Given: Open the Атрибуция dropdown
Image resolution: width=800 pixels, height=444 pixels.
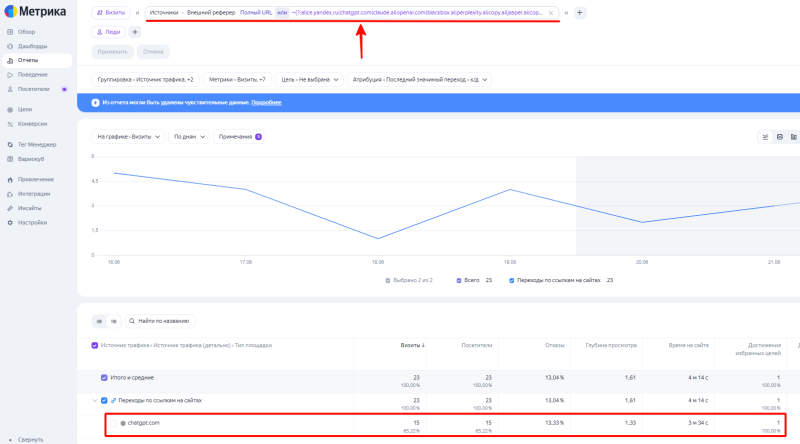Looking at the screenshot, I should (x=419, y=80).
